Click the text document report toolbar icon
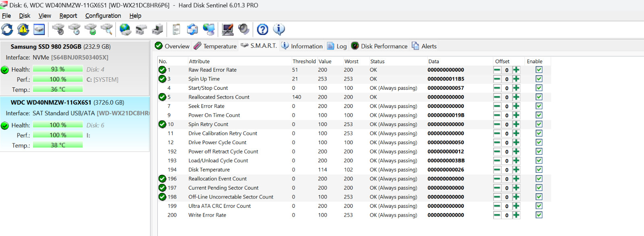The image size is (644, 236). click(x=176, y=29)
